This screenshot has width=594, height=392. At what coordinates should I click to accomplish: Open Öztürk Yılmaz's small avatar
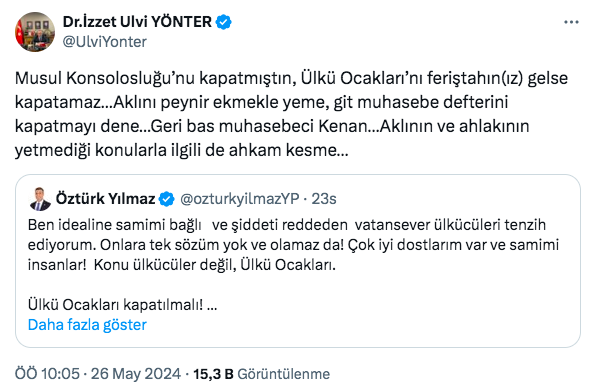point(40,199)
